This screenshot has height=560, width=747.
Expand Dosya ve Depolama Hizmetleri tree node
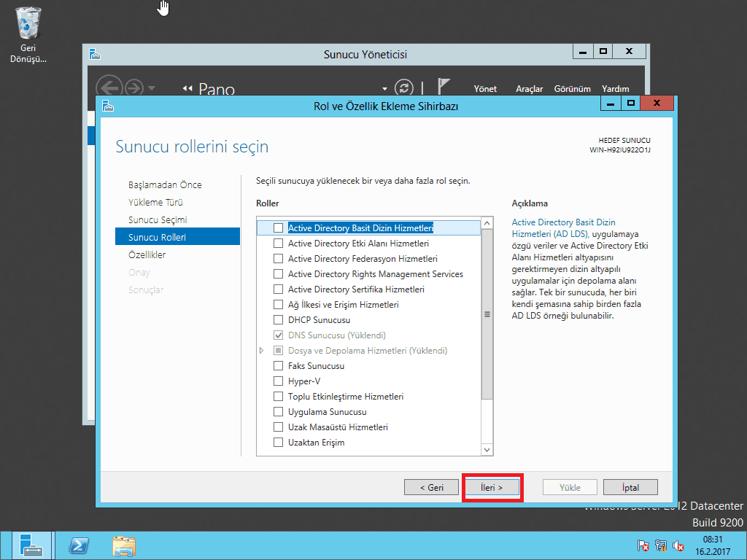[262, 351]
